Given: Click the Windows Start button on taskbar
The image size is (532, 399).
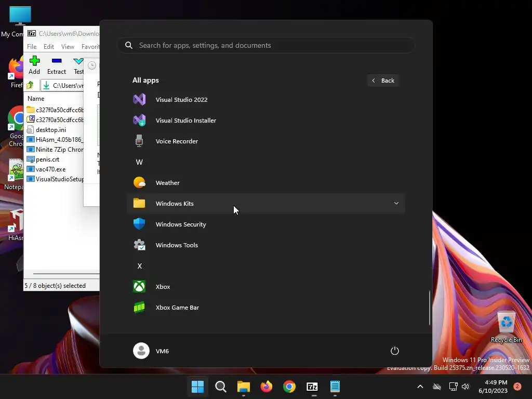Looking at the screenshot, I should click(197, 387).
